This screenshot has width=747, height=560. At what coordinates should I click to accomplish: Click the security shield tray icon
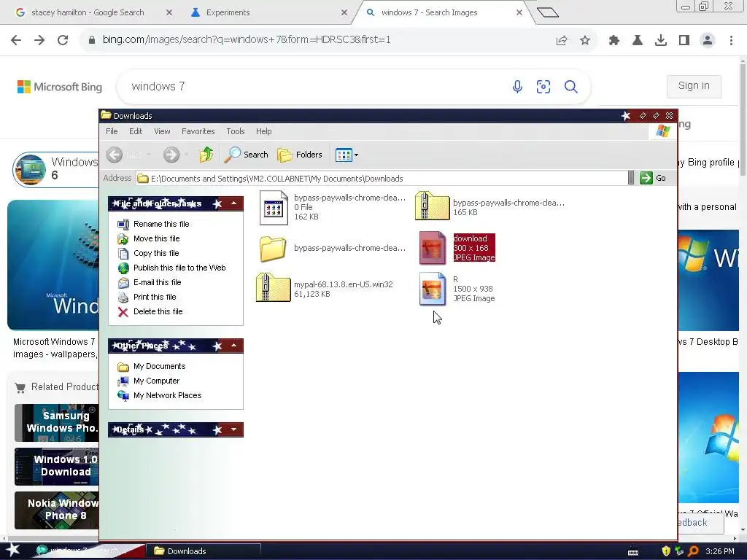point(666,551)
